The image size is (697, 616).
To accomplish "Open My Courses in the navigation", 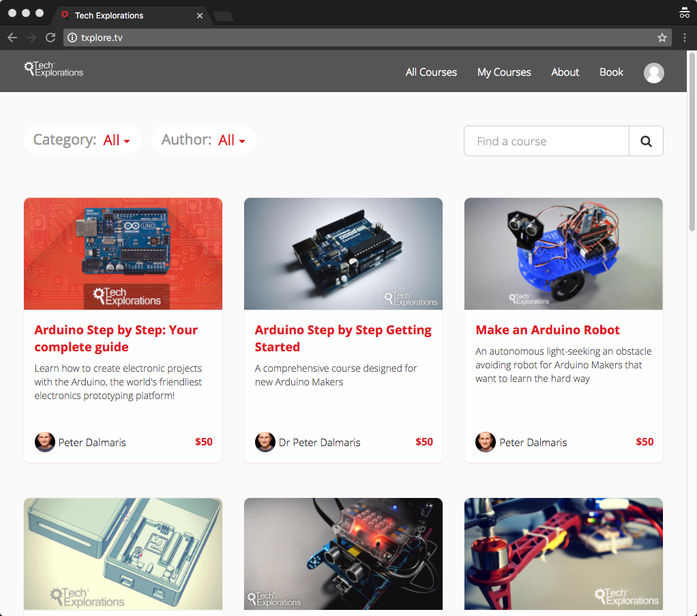I will (504, 72).
